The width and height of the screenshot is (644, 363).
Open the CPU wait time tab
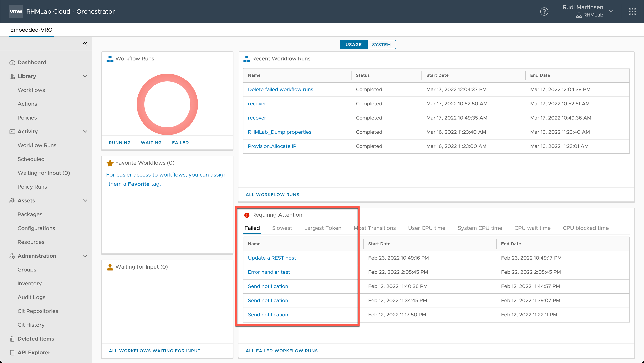click(x=532, y=228)
